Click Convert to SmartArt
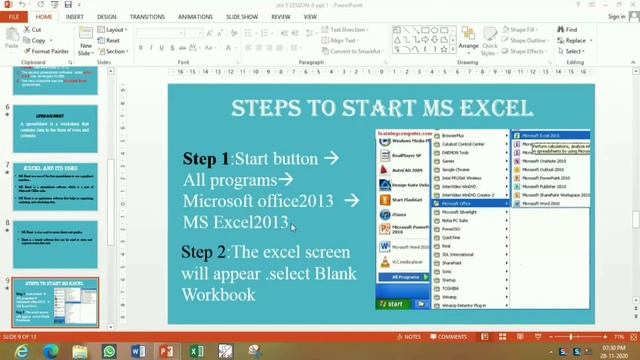Screen dimensions: 640x360 pos(353,51)
